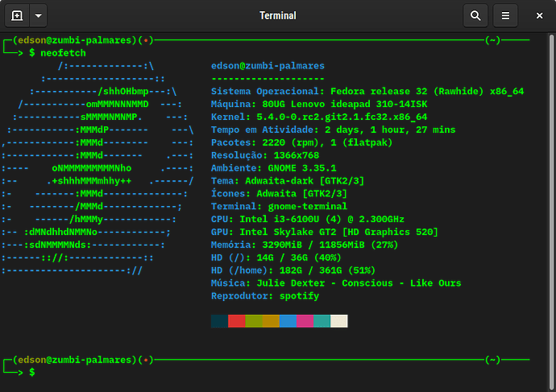Click the Música Julie Dexter line

click(x=336, y=283)
